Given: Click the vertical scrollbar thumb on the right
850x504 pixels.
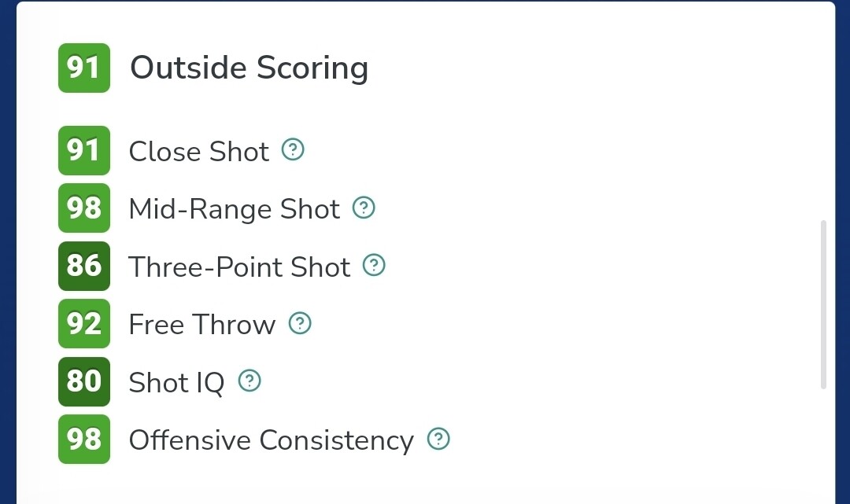Looking at the screenshot, I should (823, 304).
